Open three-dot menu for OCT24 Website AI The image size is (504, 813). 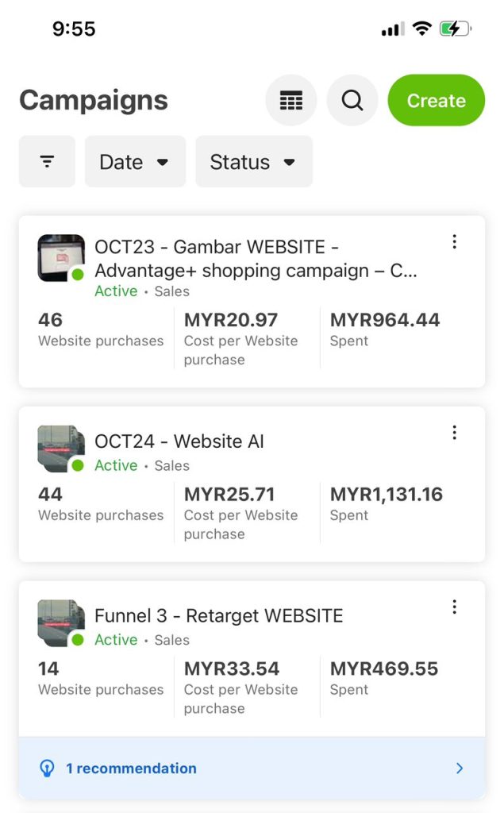[x=454, y=432]
